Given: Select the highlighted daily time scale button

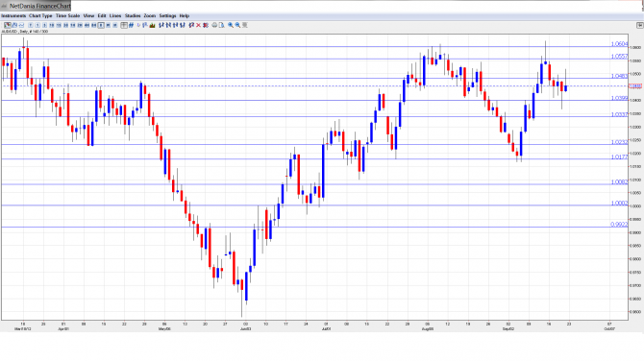Looking at the screenshot, I should pos(101,25).
